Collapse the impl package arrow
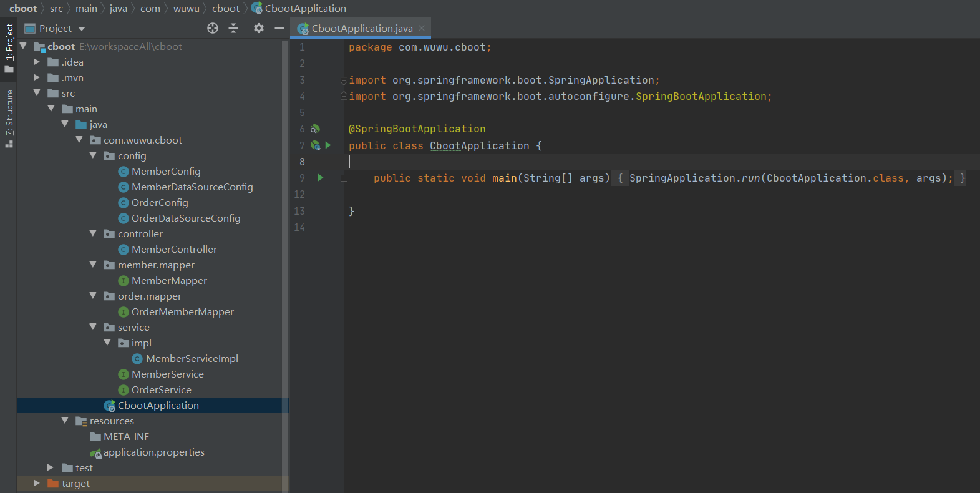This screenshot has width=980, height=493. point(107,343)
